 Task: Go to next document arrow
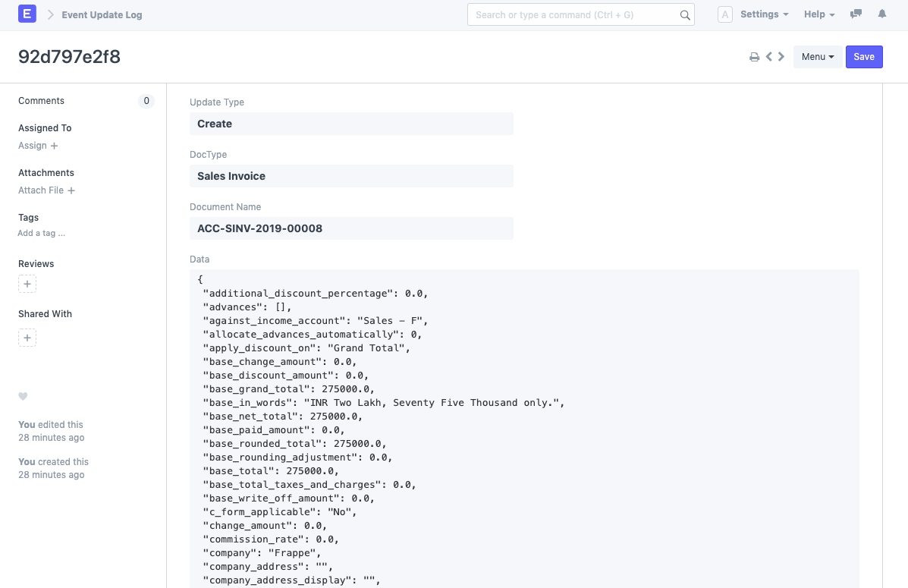[x=781, y=57]
